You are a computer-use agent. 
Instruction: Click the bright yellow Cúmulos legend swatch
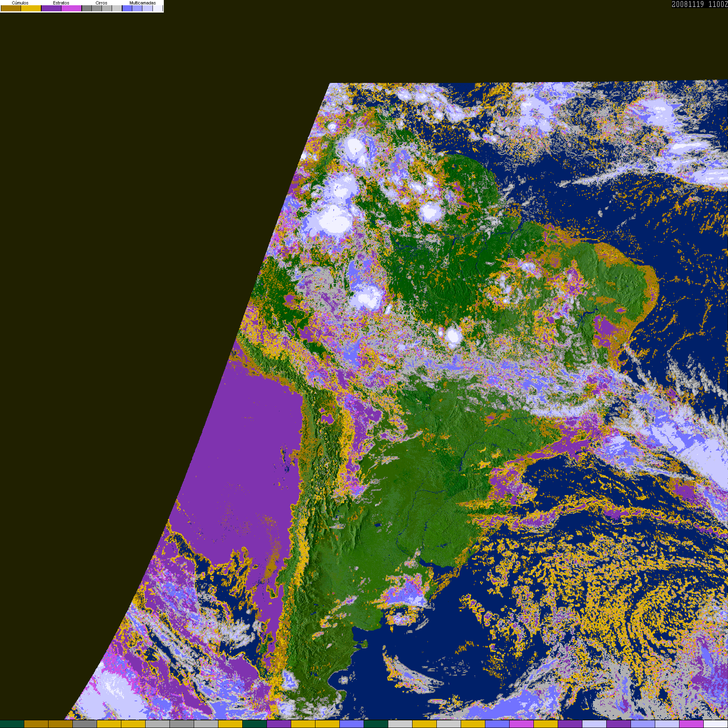31,8
